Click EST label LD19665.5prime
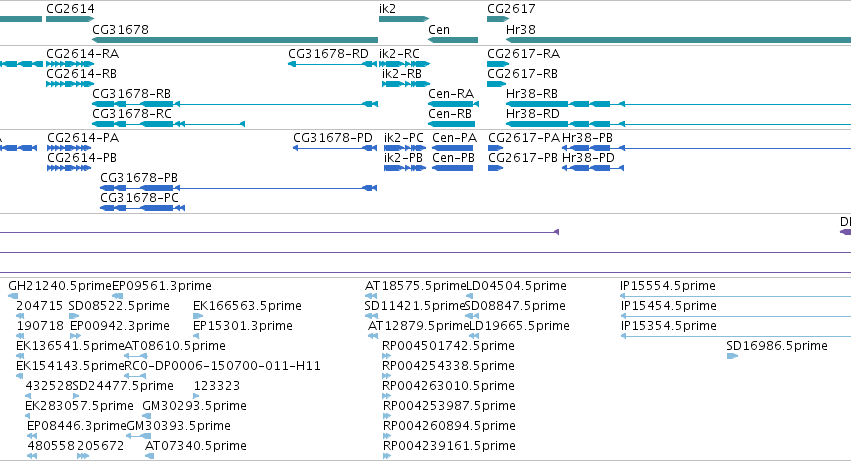851x461 pixels. click(519, 326)
